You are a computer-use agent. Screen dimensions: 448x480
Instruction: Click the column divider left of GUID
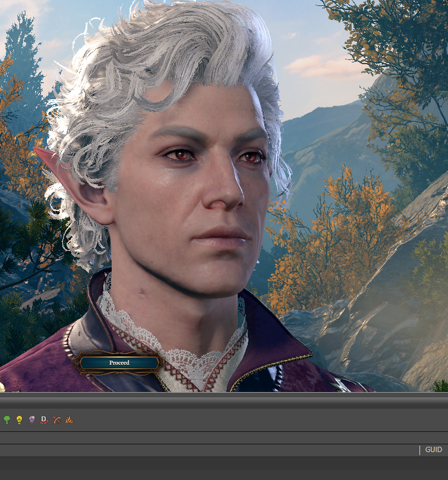coord(420,450)
